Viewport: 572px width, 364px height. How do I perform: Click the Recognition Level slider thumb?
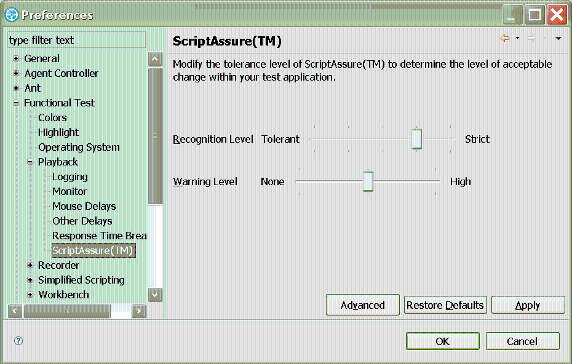pyautogui.click(x=417, y=139)
